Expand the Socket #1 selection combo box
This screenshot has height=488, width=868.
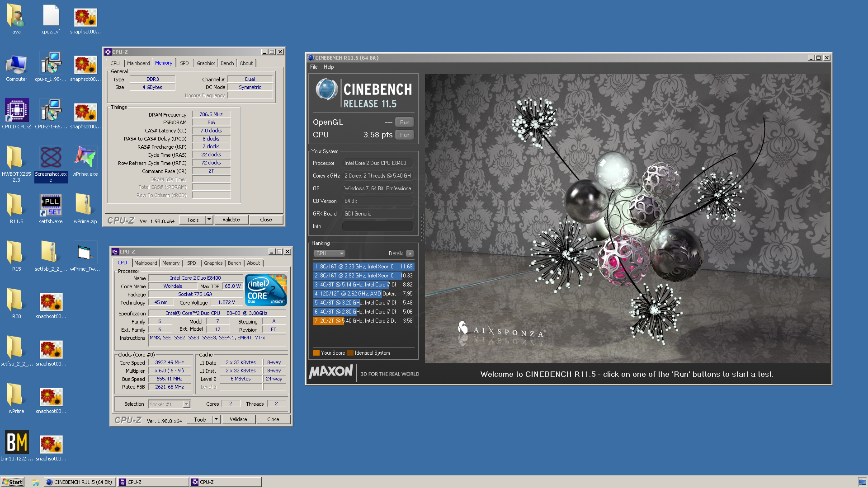point(186,404)
